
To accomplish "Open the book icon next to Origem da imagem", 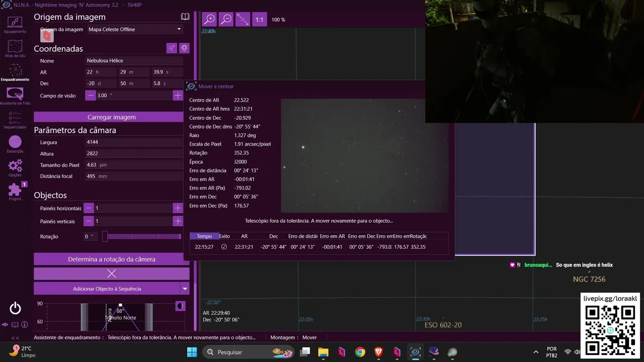I will [x=185, y=17].
